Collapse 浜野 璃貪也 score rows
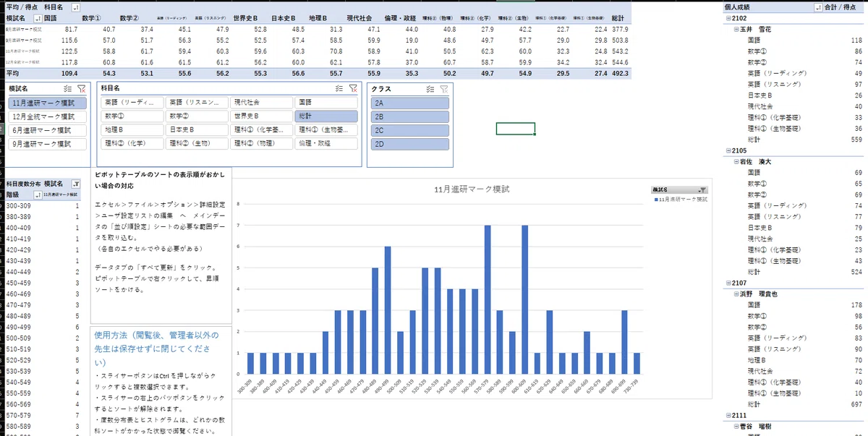 (736, 294)
